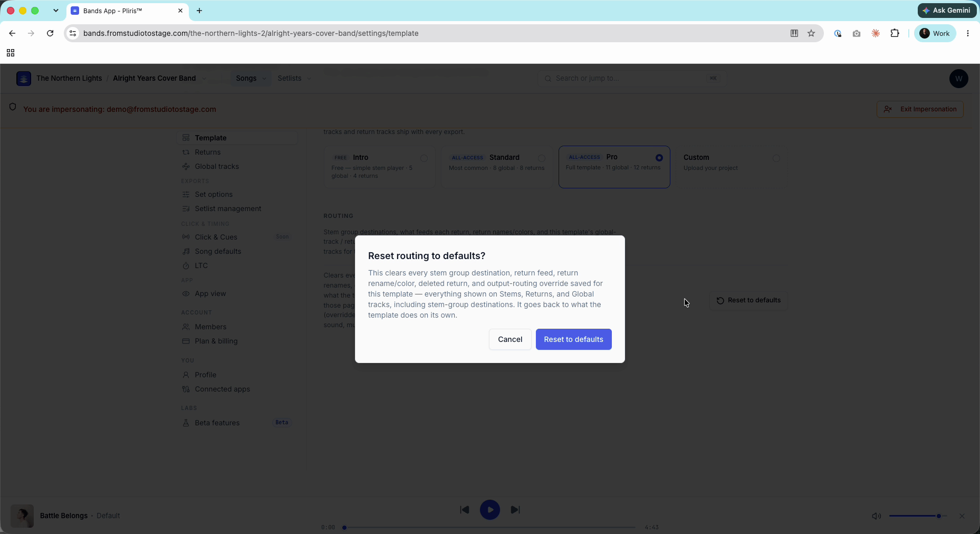Open the Chrome three-dot menu
980x534 pixels.
pos(967,33)
